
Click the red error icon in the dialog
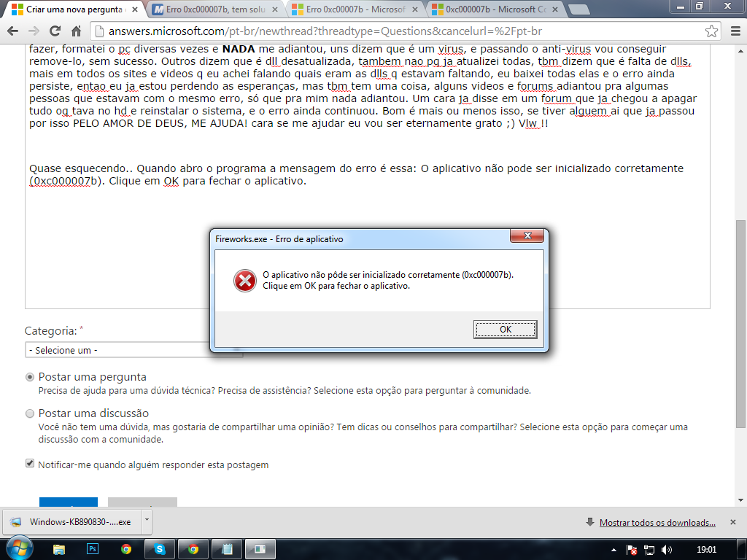click(245, 281)
